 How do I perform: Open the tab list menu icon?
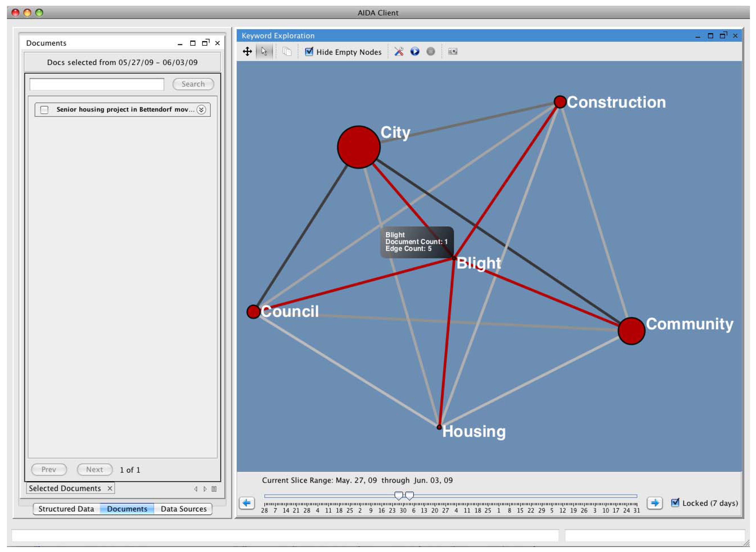pyautogui.click(x=214, y=489)
